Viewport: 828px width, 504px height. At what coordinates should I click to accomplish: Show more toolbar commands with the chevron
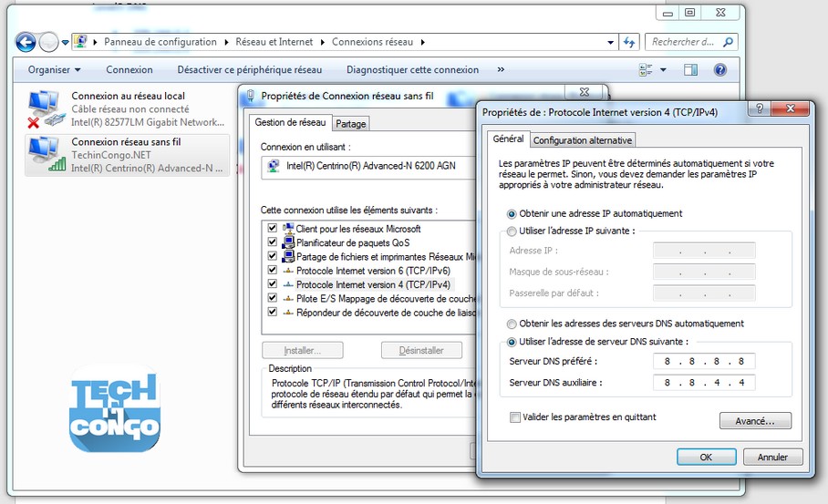(x=501, y=69)
